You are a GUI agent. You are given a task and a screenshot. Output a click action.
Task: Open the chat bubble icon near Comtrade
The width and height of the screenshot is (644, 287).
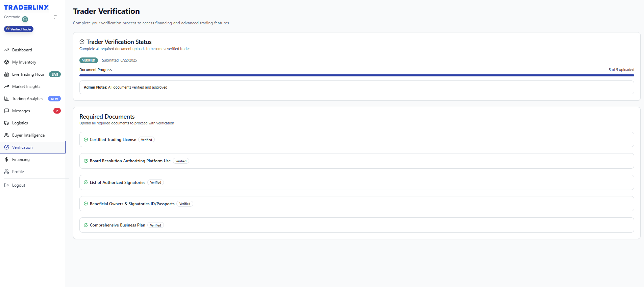[x=55, y=17]
